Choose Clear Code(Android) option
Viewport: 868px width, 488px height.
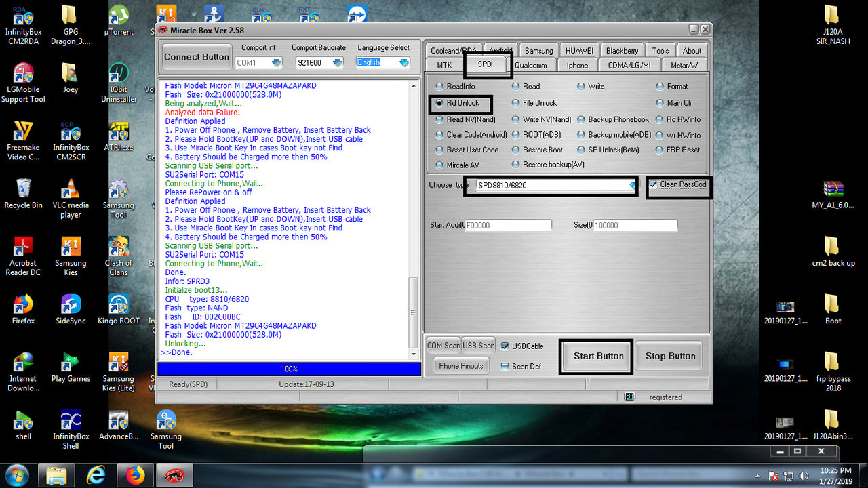(471, 134)
